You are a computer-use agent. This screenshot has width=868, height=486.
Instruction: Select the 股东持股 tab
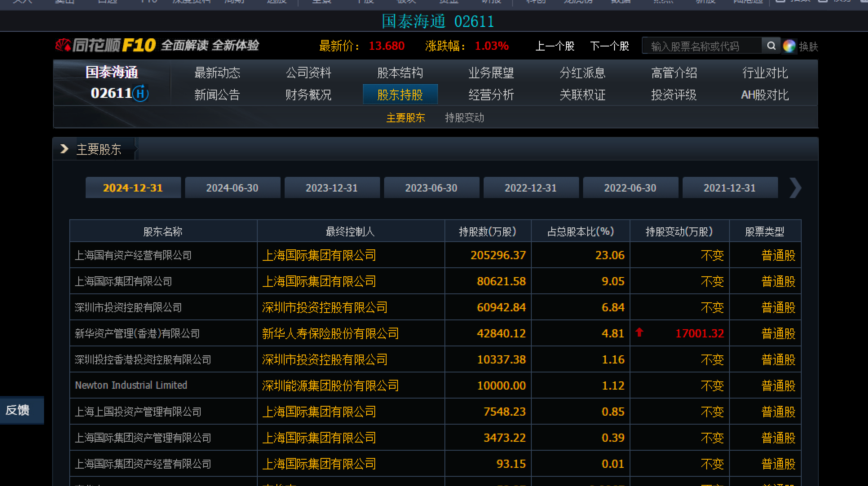400,94
